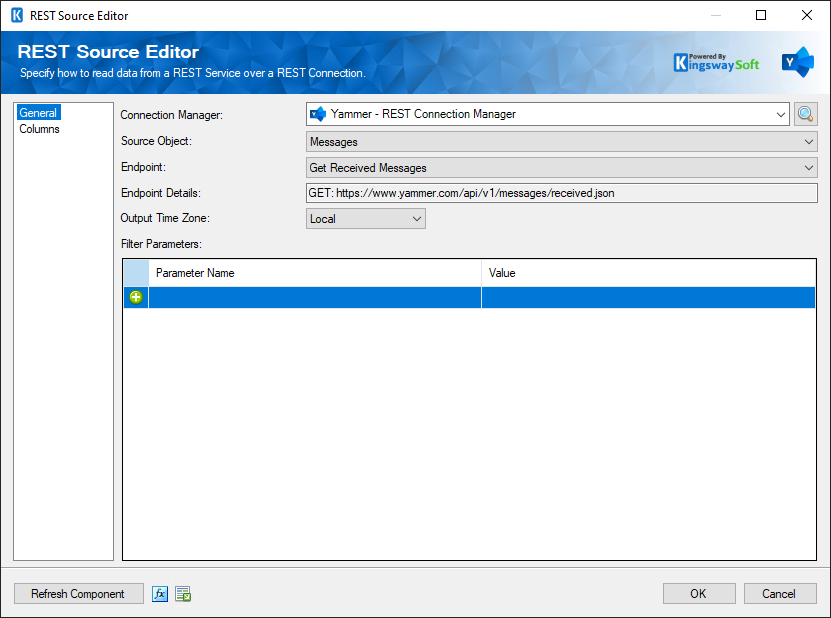This screenshot has width=831, height=618.
Task: Click the Connection Manager label
Action: pos(172,115)
